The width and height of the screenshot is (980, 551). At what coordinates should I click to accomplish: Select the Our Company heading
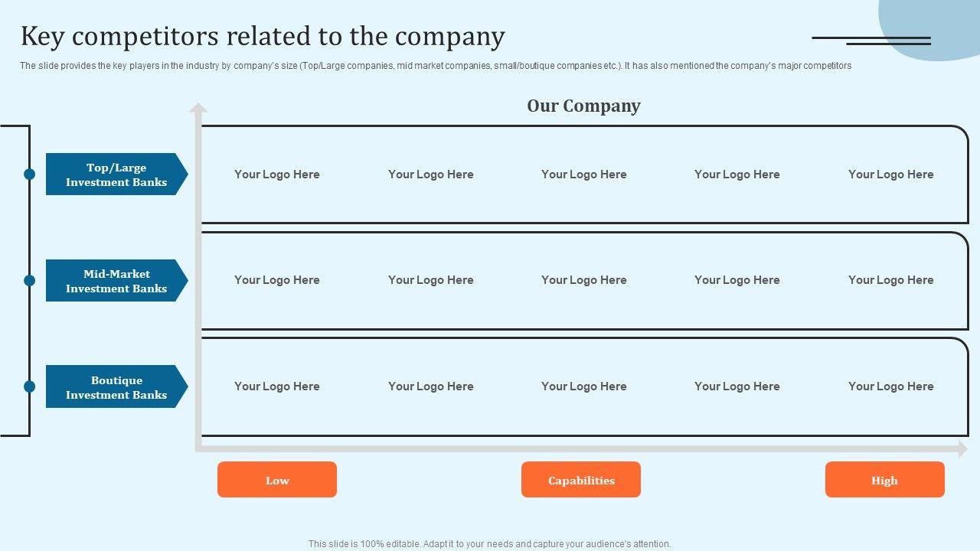pyautogui.click(x=583, y=106)
